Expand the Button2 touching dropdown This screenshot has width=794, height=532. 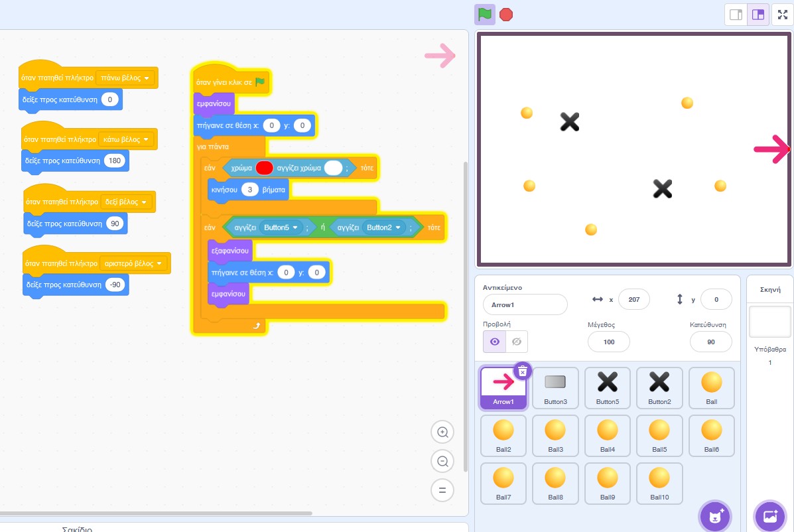(384, 228)
